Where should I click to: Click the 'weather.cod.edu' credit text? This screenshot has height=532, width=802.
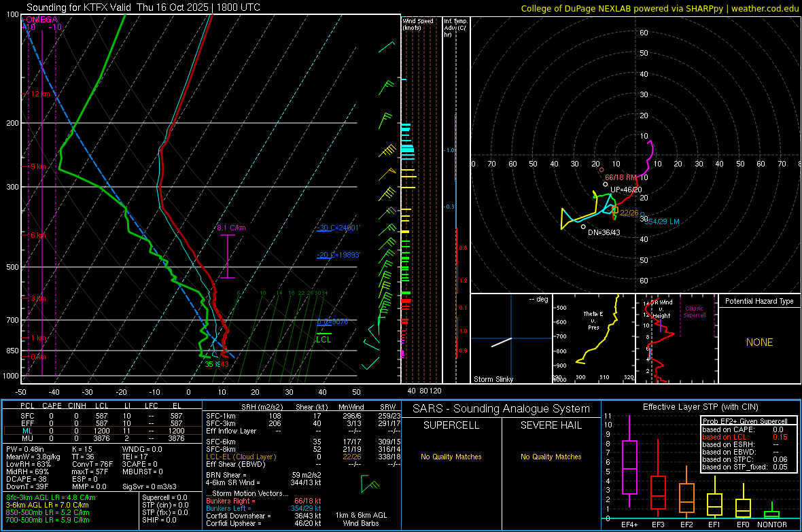tap(765, 9)
